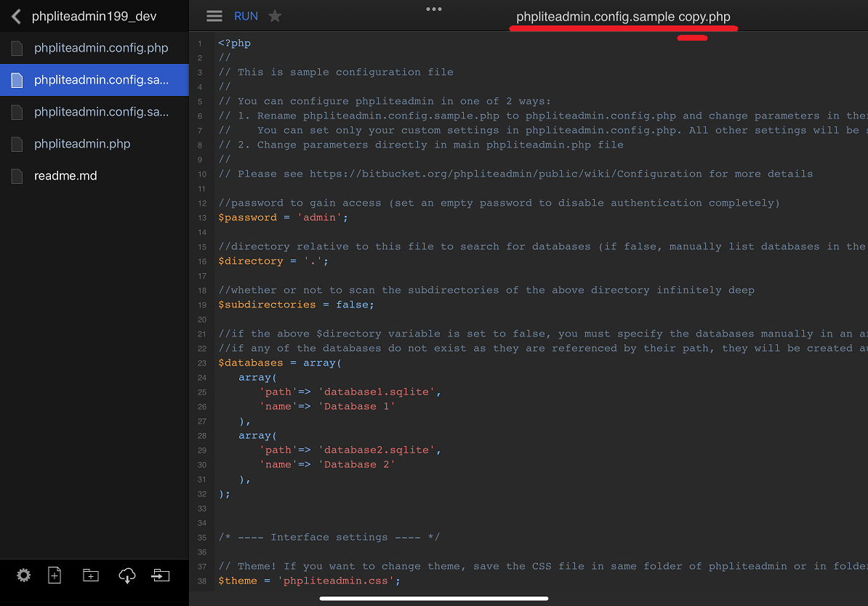The image size is (868, 606).
Task: Click the 'database2.sqlite' string
Action: pos(377,450)
